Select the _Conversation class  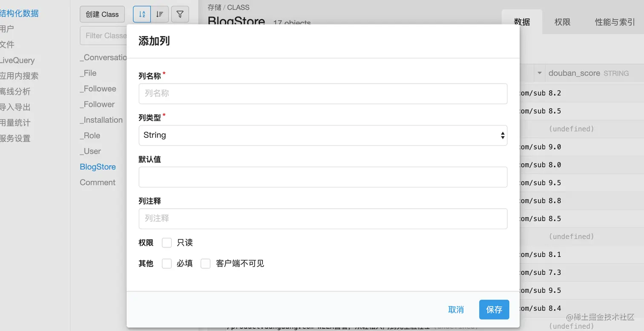pyautogui.click(x=103, y=58)
